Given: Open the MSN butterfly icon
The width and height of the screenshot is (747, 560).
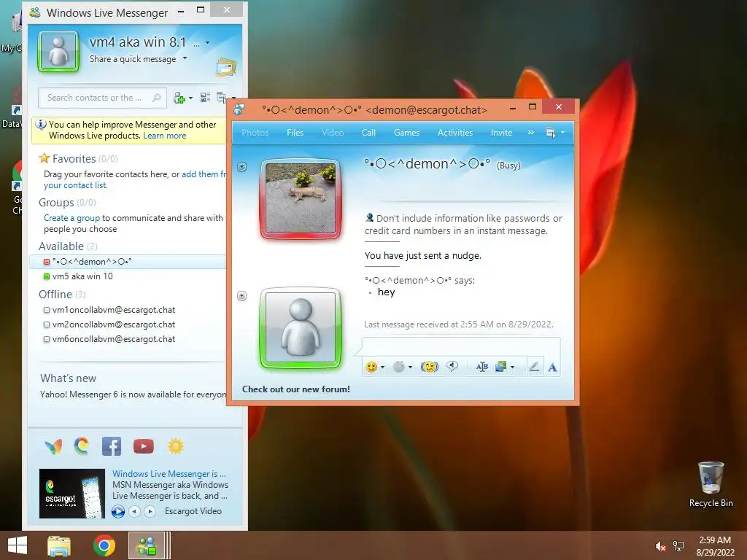Looking at the screenshot, I should click(53, 446).
